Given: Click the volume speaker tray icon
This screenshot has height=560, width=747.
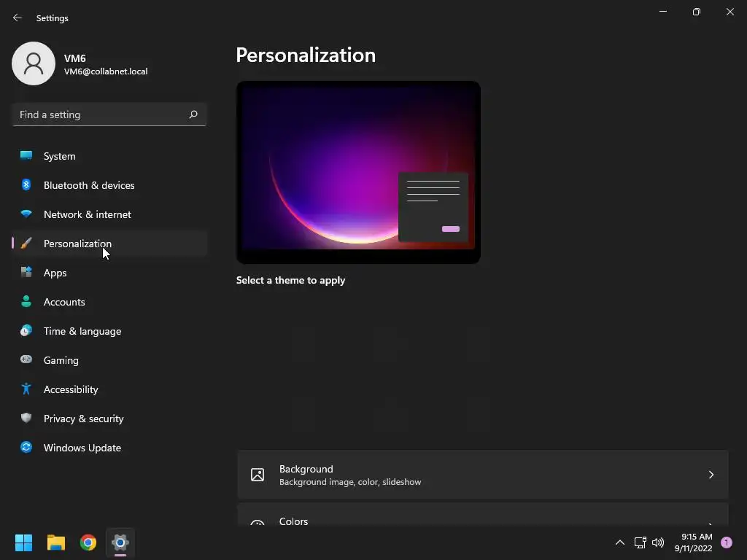Looking at the screenshot, I should coord(658,542).
